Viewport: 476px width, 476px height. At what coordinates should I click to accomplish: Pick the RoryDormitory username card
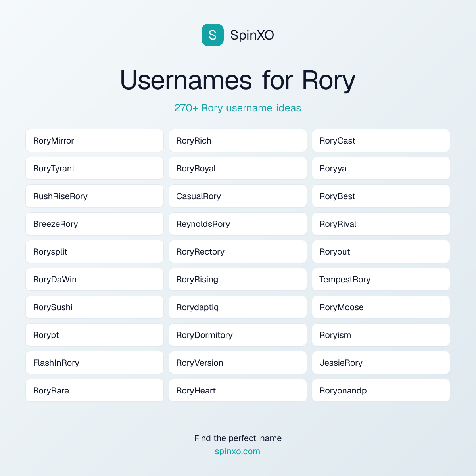coord(238,335)
